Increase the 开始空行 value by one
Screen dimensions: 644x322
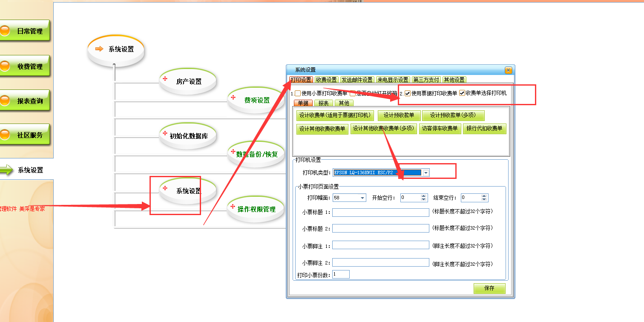pyautogui.click(x=423, y=196)
